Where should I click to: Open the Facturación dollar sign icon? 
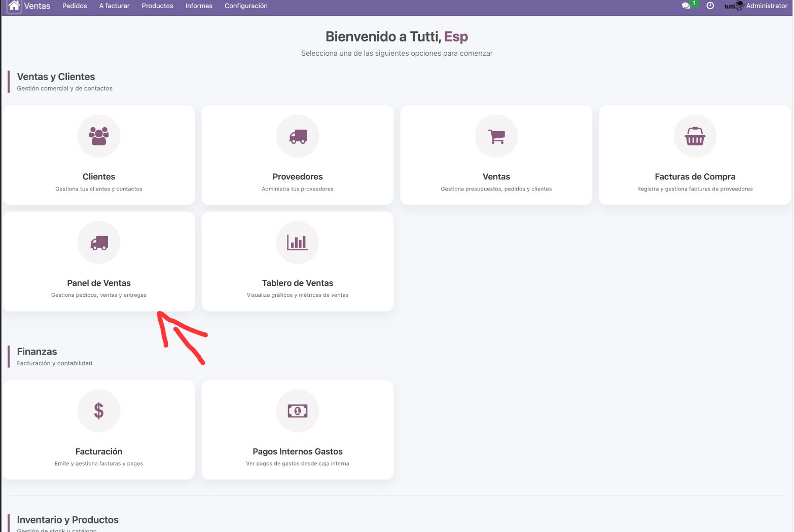(99, 410)
